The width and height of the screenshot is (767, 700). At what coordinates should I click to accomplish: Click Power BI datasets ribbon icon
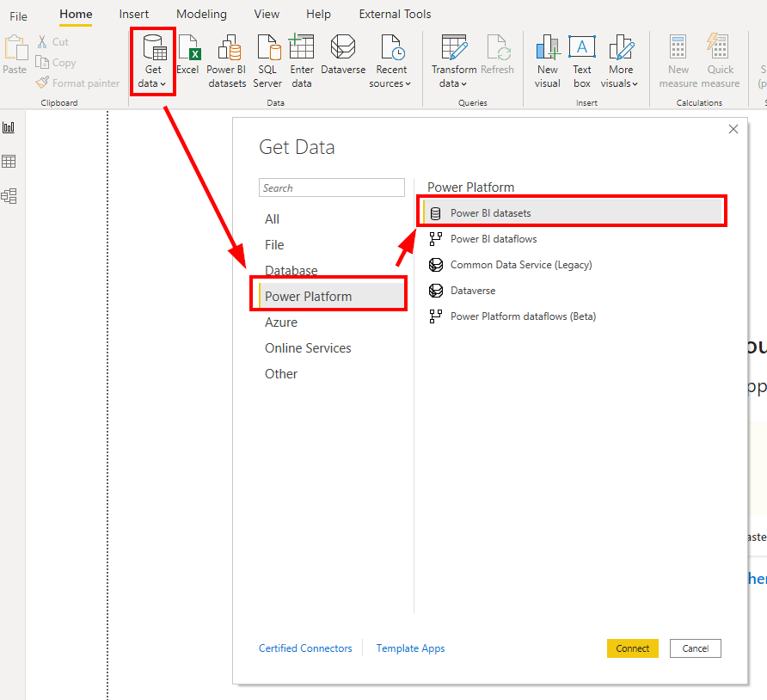point(227,62)
